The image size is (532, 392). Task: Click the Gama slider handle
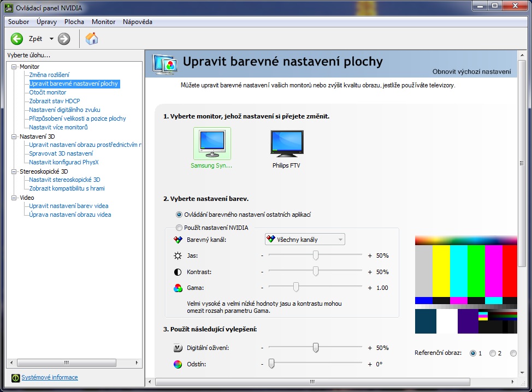[296, 287]
